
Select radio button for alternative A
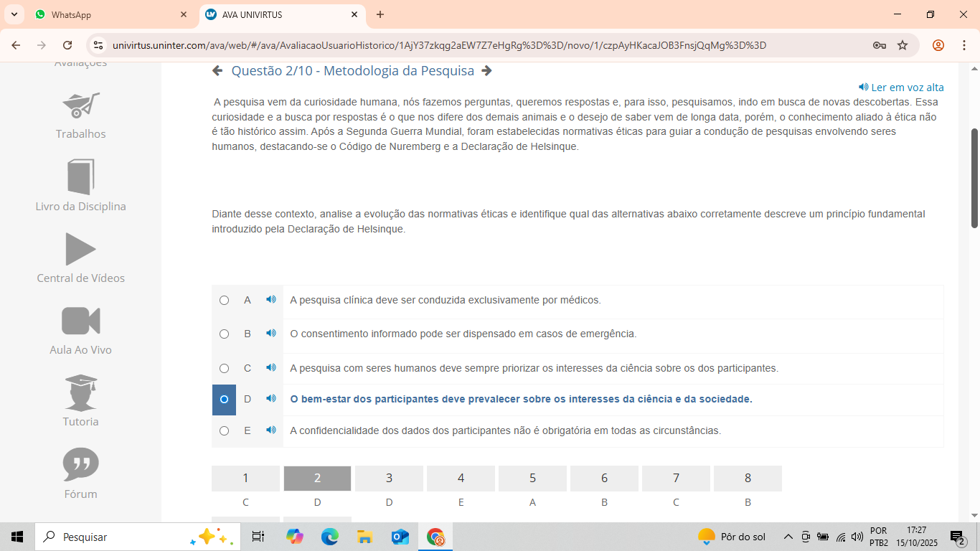225,301
